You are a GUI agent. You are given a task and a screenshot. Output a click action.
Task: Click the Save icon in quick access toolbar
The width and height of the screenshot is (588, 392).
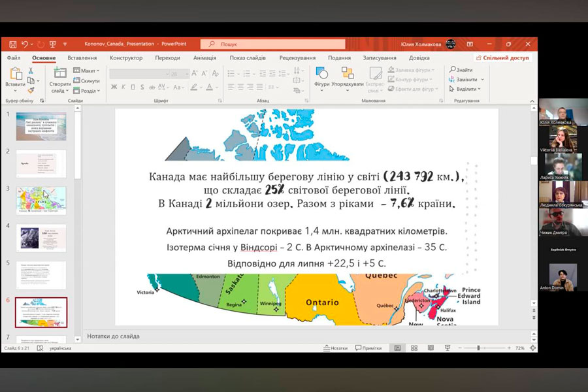(12, 44)
